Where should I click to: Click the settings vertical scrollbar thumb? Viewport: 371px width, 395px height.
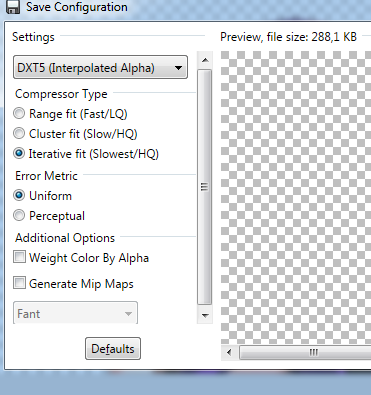point(205,187)
